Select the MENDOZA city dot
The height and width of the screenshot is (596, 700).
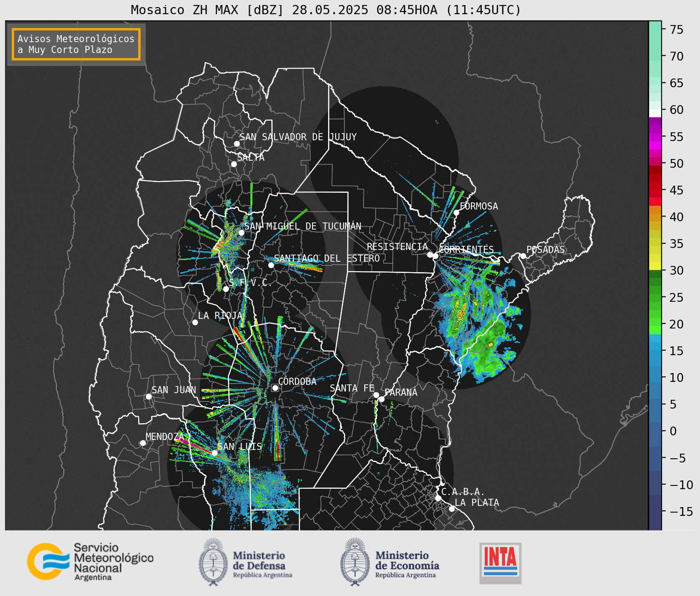pos(143,443)
